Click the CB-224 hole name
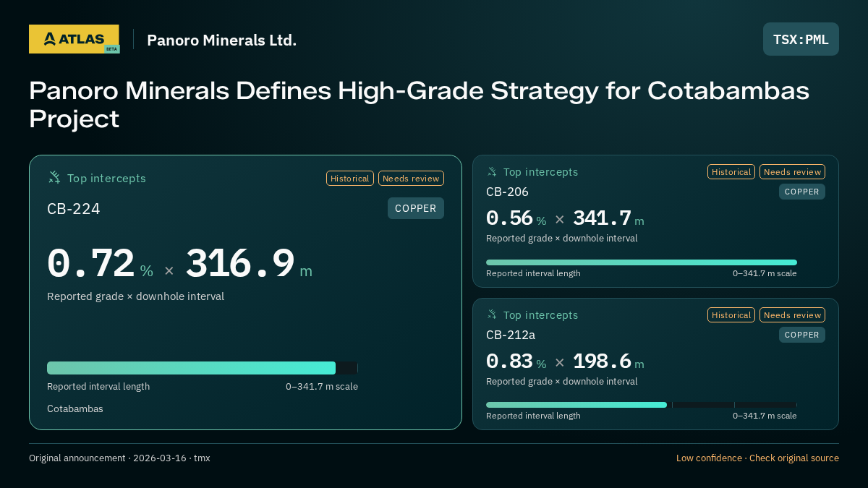The image size is (868, 488). tap(74, 209)
